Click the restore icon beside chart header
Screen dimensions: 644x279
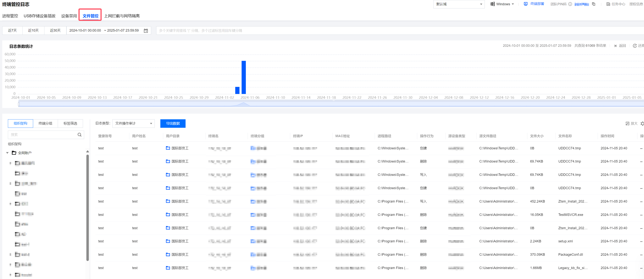(635, 46)
